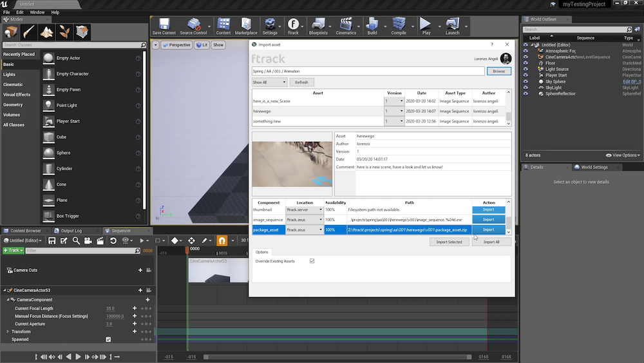Select the Paint mode brush icon
The image size is (644, 363).
click(x=29, y=32)
